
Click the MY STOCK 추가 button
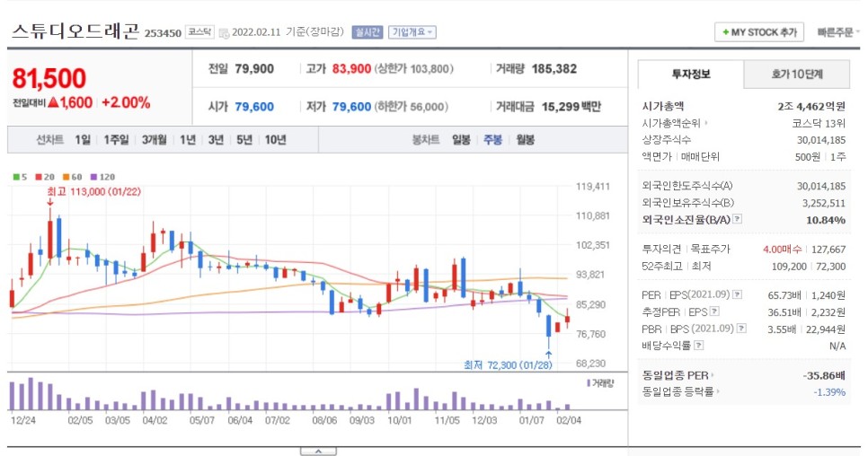[759, 32]
